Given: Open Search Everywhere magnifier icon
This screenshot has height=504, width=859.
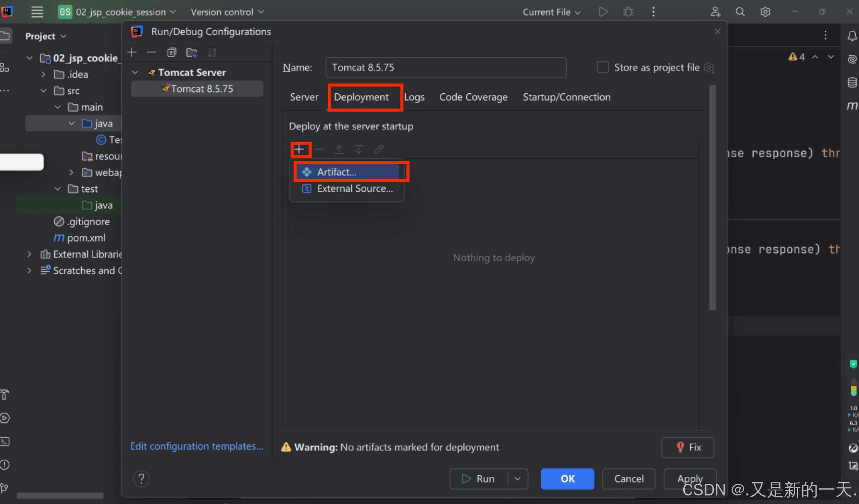Looking at the screenshot, I should coord(740,12).
